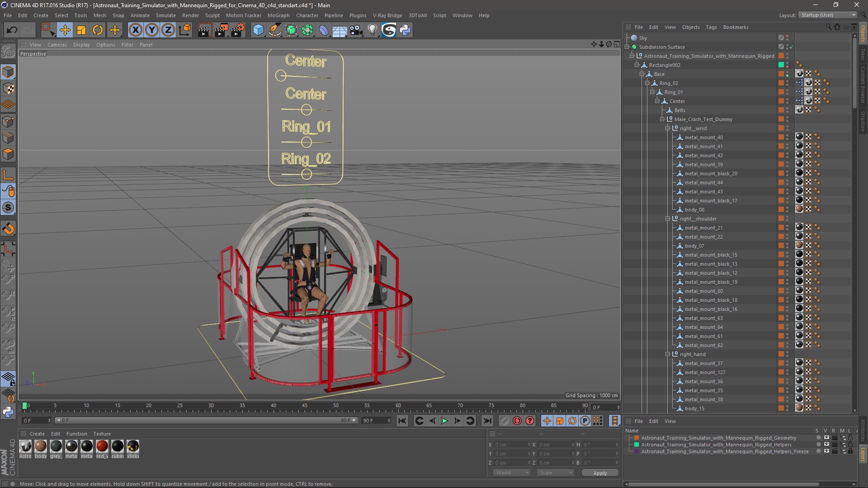Add a Light object icon
Screen dimensions: 868x488
(372, 30)
